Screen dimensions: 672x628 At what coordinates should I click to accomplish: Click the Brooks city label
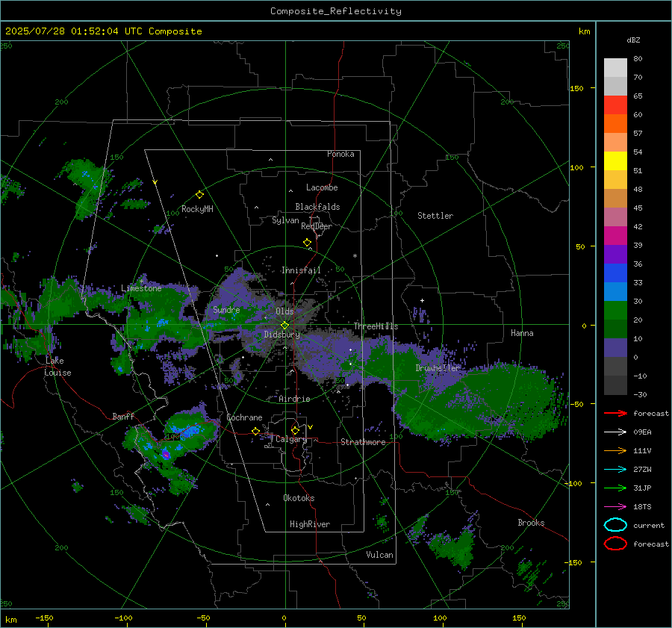coord(531,523)
